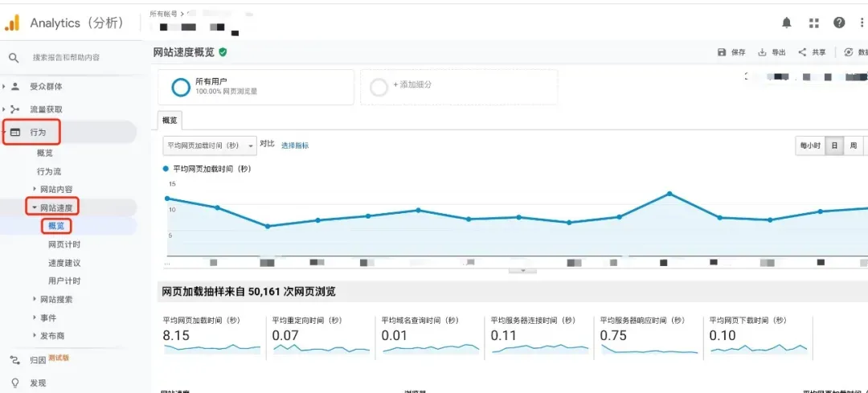Click the 导出 button label
868x393 pixels.
pos(779,52)
